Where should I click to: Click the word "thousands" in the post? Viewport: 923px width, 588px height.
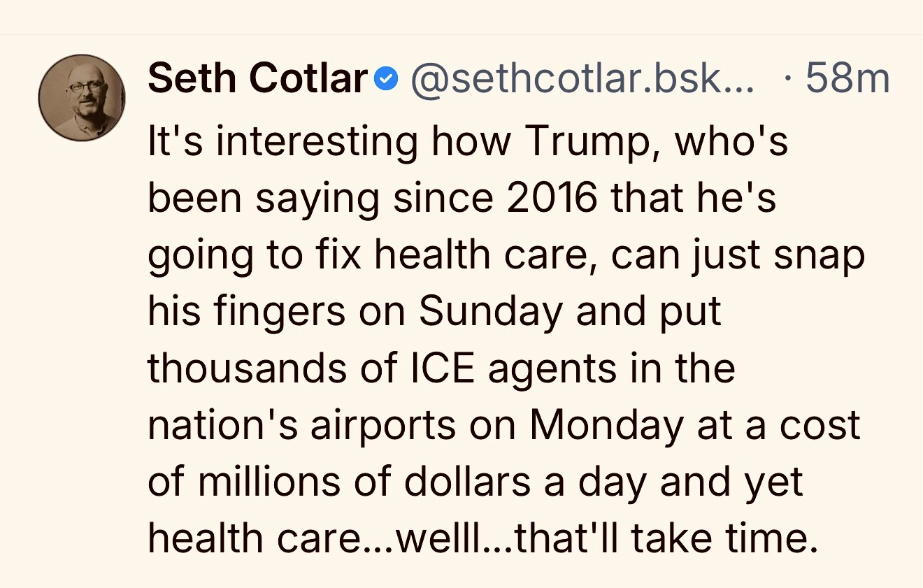click(248, 368)
